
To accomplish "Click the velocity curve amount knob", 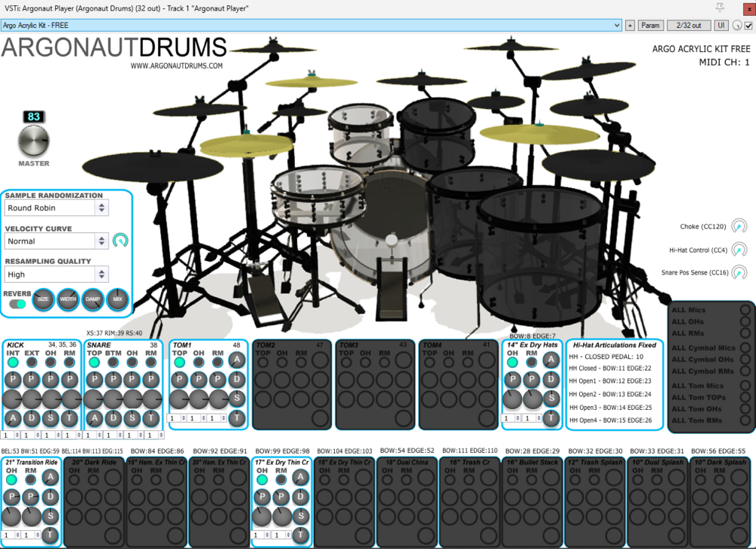I will point(120,241).
